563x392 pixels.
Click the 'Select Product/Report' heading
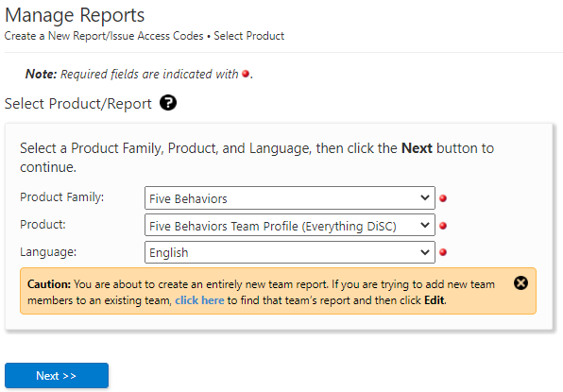(x=77, y=104)
